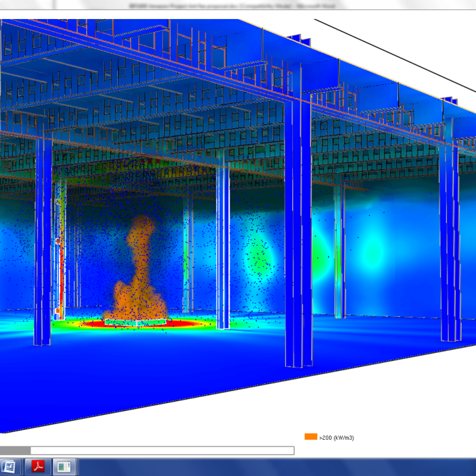Click the empty horizontal scrollbar track
Image resolution: width=476 pixels, height=476 pixels.
[x=162, y=450]
